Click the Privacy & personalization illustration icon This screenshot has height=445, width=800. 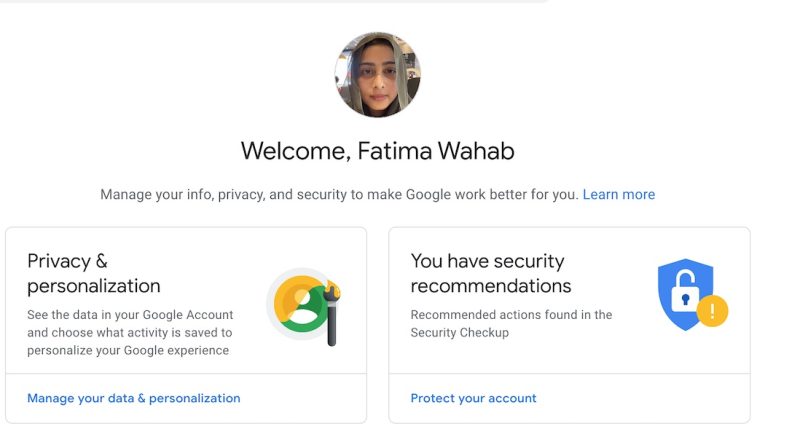point(304,306)
